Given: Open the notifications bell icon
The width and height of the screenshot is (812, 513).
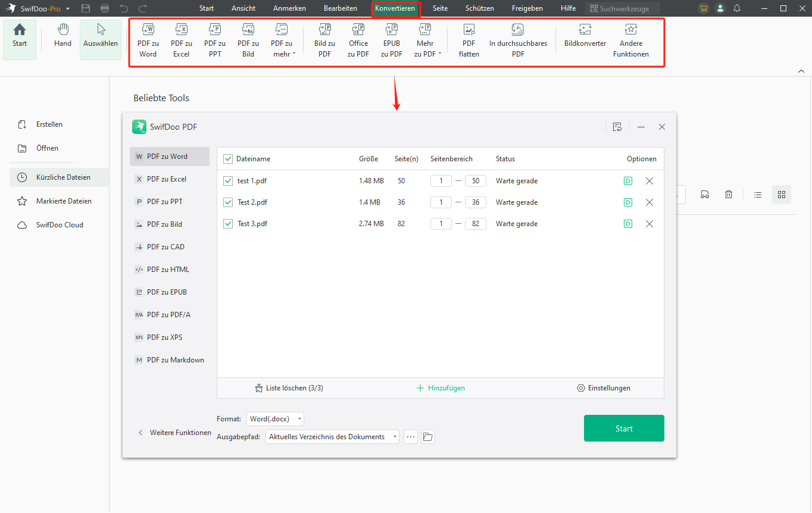Looking at the screenshot, I should pyautogui.click(x=738, y=8).
